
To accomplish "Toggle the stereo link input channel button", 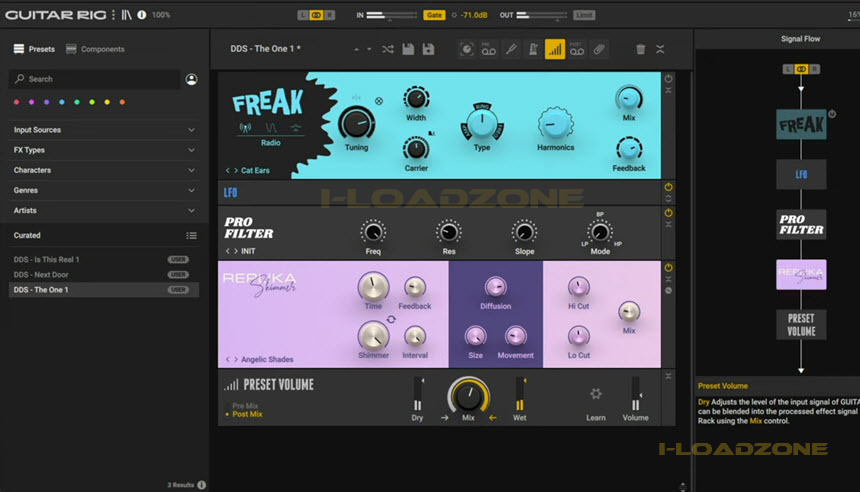I will (316, 15).
